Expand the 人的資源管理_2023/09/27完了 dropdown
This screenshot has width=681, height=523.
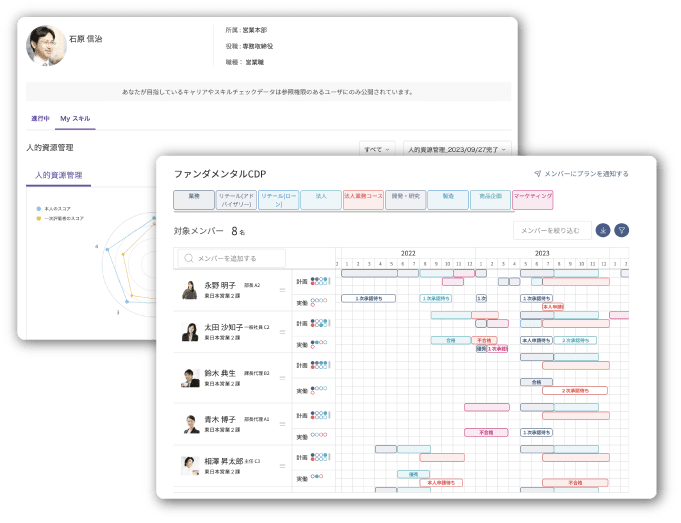(457, 149)
